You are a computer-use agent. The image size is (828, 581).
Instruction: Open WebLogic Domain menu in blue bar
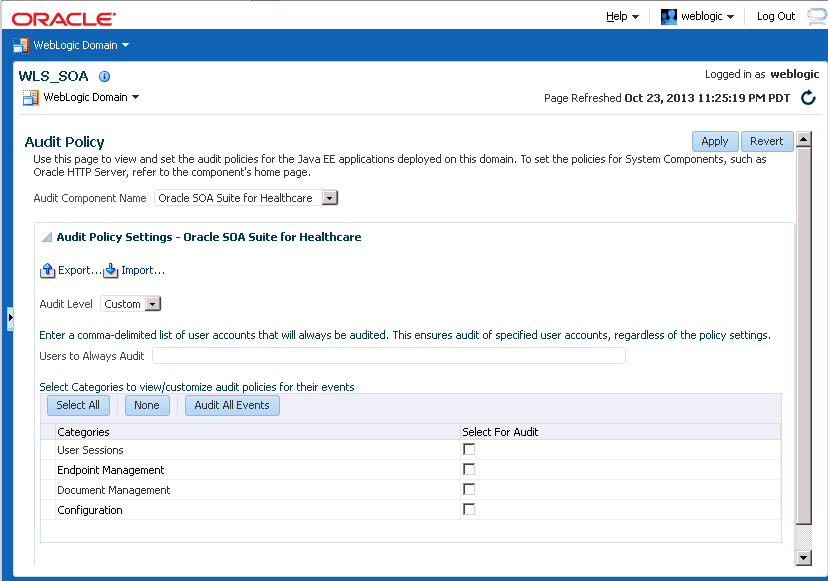point(81,45)
